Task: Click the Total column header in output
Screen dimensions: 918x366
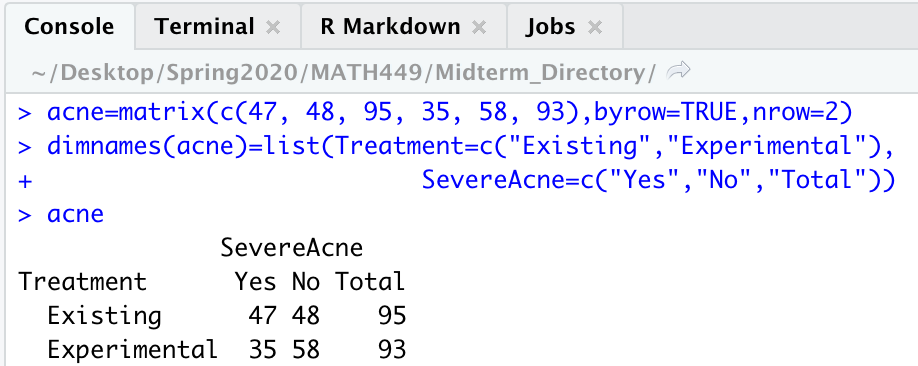Action: point(370,282)
